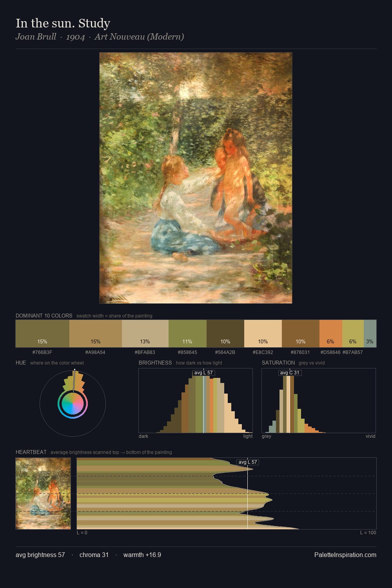Click the 'SATURATION' heading
The width and height of the screenshot is (392, 588).
(278, 363)
